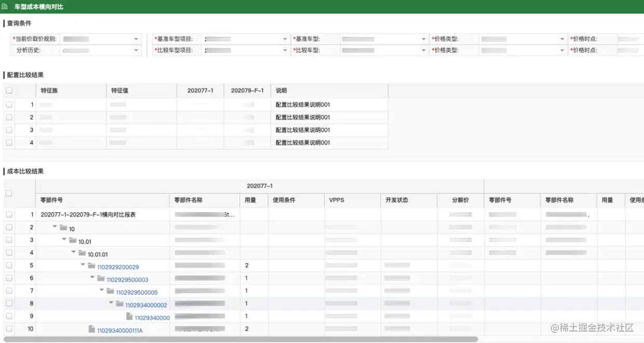Click the folder icon of node 10.01
Image resolution: width=644 pixels, height=343 pixels.
click(73, 240)
